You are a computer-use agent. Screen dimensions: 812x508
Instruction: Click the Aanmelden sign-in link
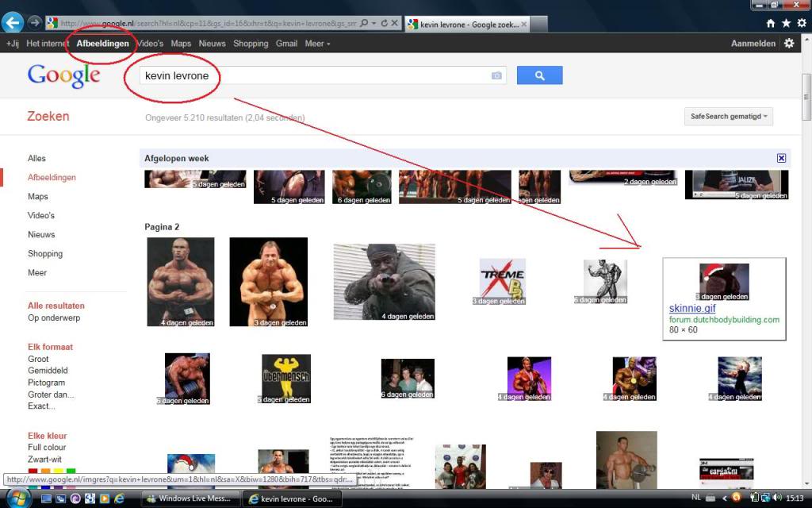753,44
